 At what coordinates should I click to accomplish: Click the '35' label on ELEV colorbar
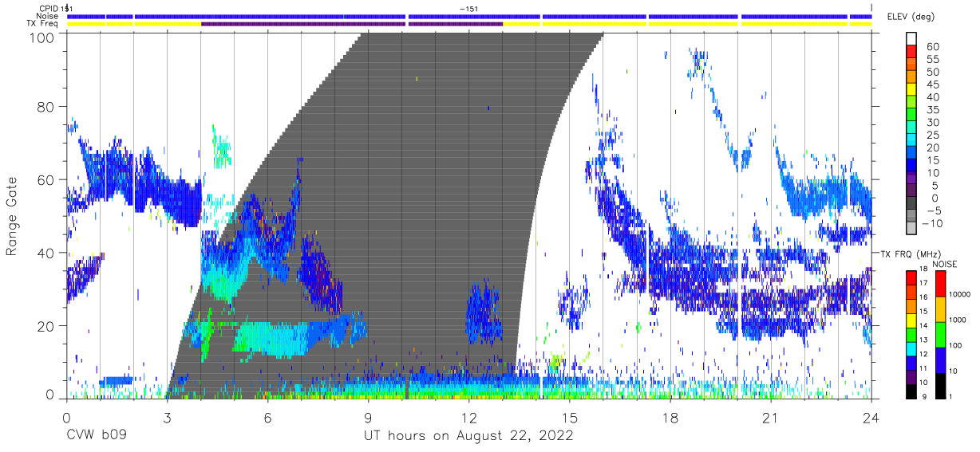click(x=932, y=110)
